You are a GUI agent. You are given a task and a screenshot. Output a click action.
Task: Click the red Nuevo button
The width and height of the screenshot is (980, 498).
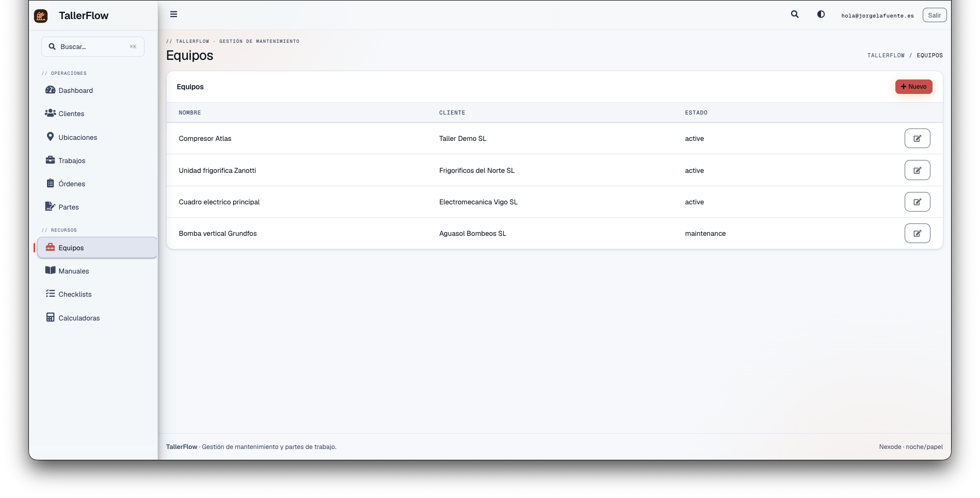click(913, 87)
